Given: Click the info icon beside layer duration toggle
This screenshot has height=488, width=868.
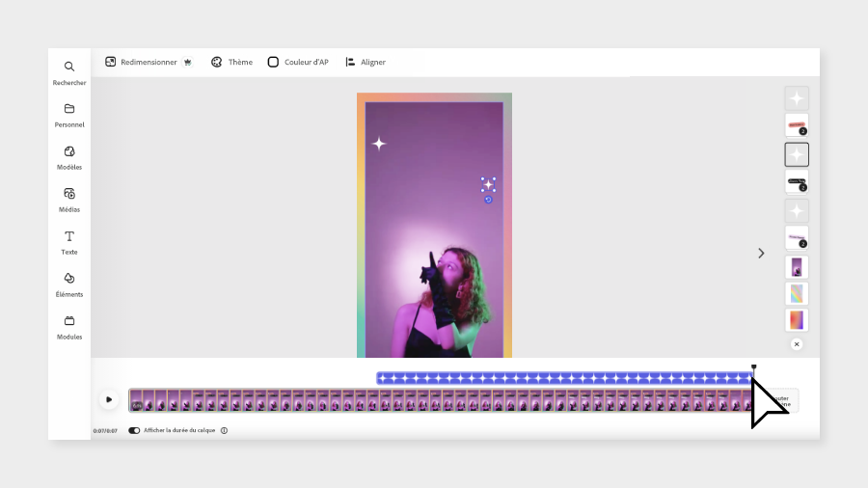Looking at the screenshot, I should point(224,430).
